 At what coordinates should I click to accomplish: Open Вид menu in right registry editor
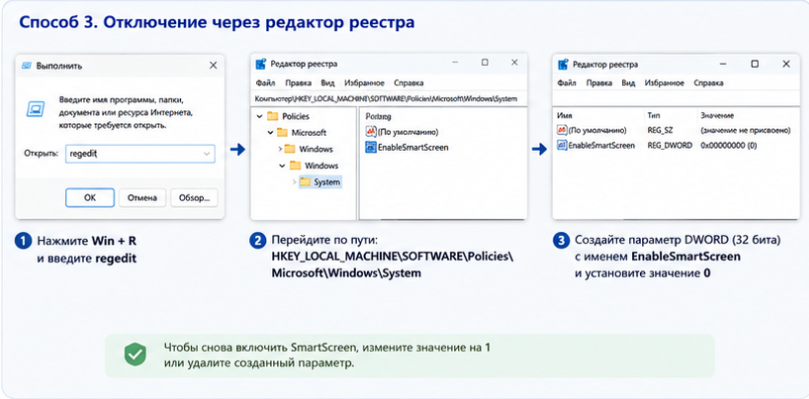point(628,83)
